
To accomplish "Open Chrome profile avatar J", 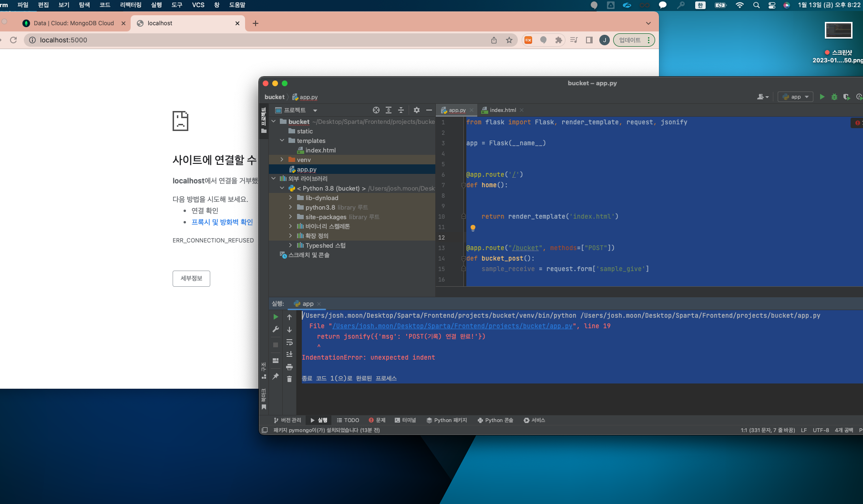I will pyautogui.click(x=605, y=40).
